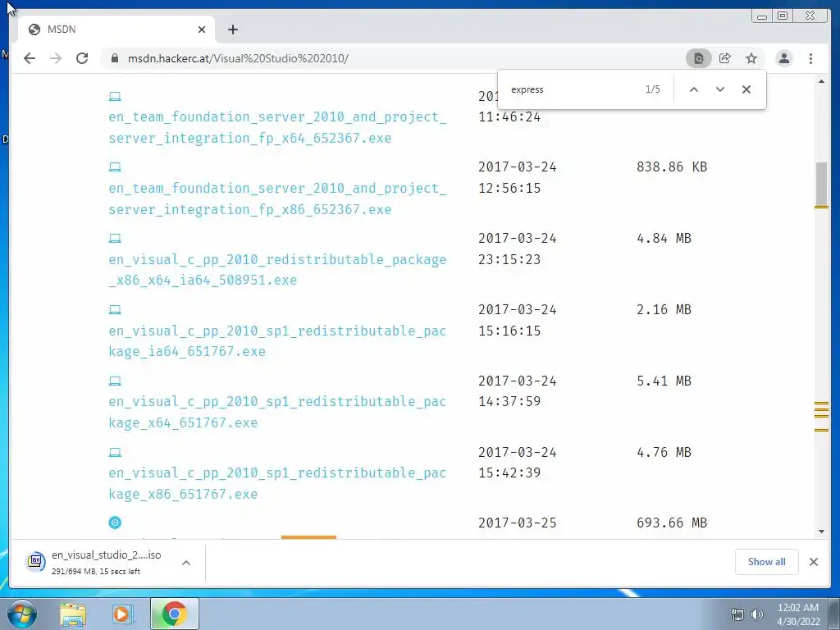Close the find bar
840x630 pixels.
[x=746, y=89]
